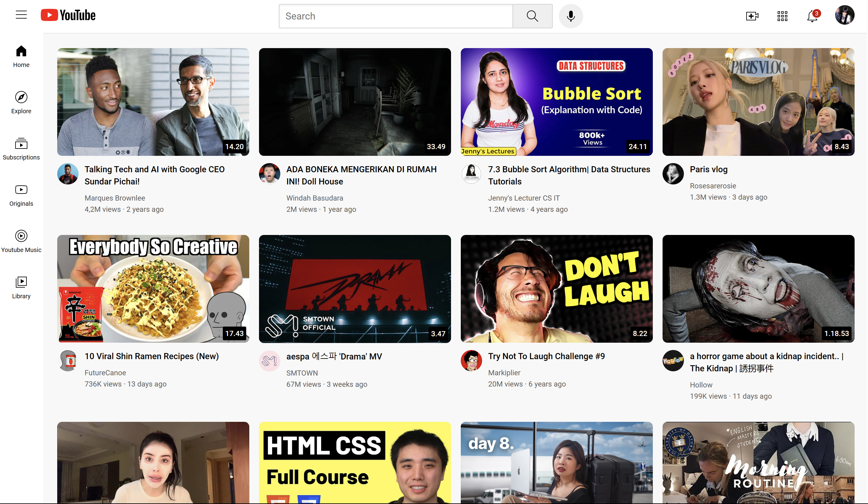Play the woman talking indoors thumbnail
Viewport: 868px width, 504px height.
point(153,463)
